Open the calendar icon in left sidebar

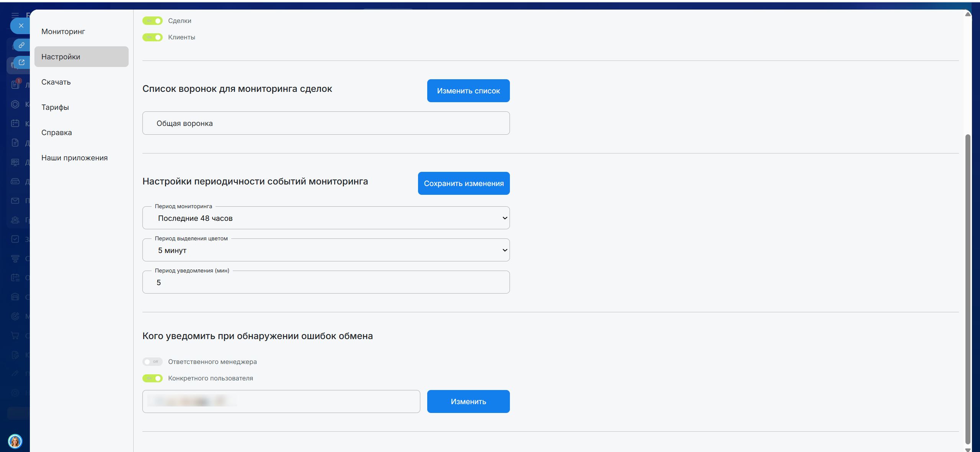point(15,123)
